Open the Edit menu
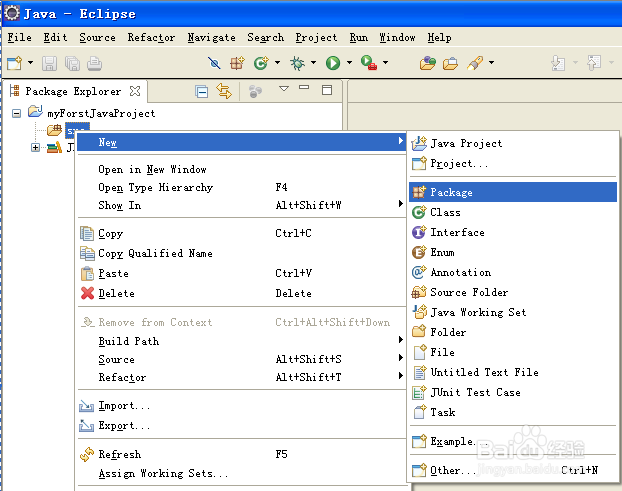622x491 pixels. click(x=55, y=37)
